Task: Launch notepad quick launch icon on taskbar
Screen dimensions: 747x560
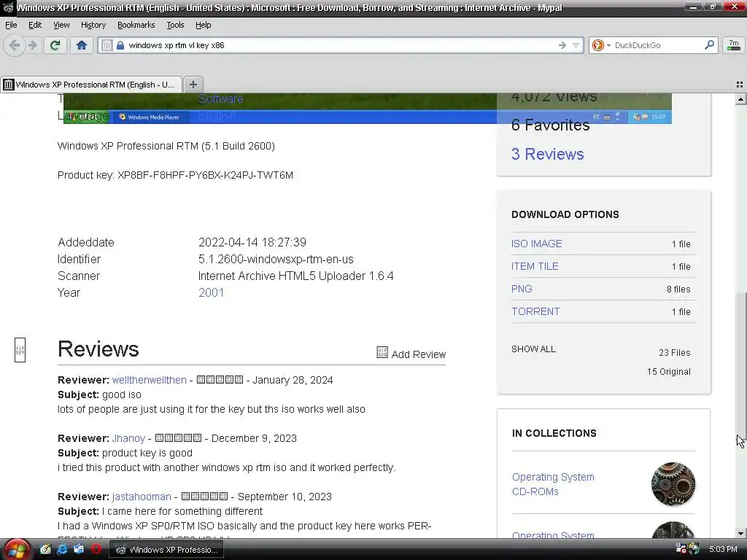Action: click(45, 550)
